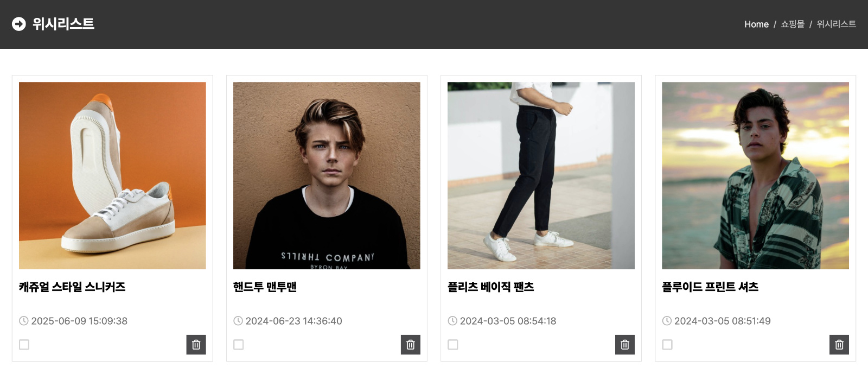868x373 pixels.
Task: Click clock icon next to 2025-06-09 date
Action: 24,321
